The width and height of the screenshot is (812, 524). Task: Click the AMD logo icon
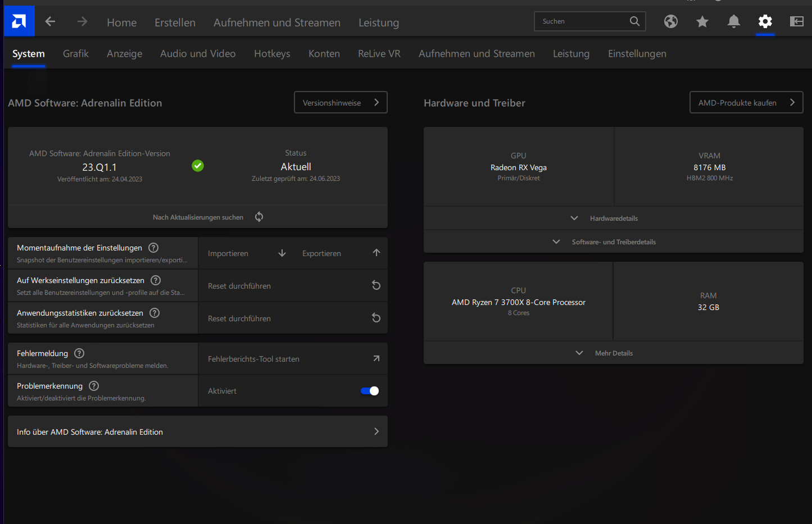coord(19,21)
